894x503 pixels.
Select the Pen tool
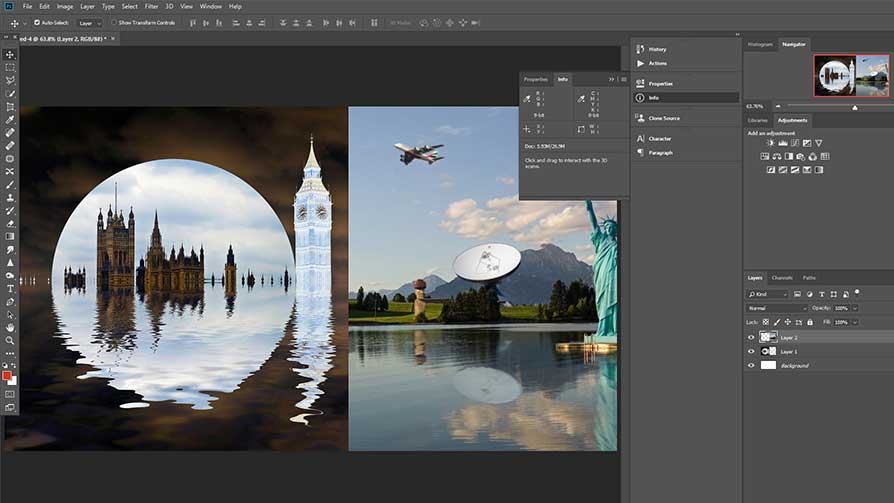[10, 302]
